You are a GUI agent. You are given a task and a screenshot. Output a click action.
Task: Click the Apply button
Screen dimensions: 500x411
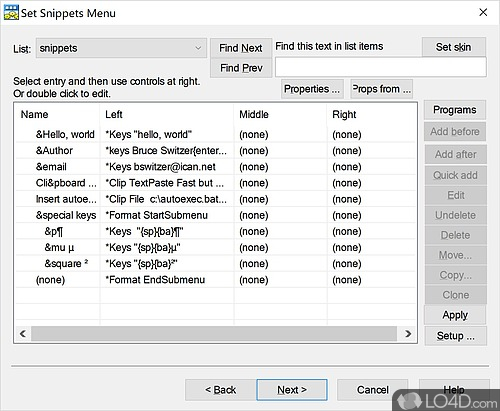455,315
